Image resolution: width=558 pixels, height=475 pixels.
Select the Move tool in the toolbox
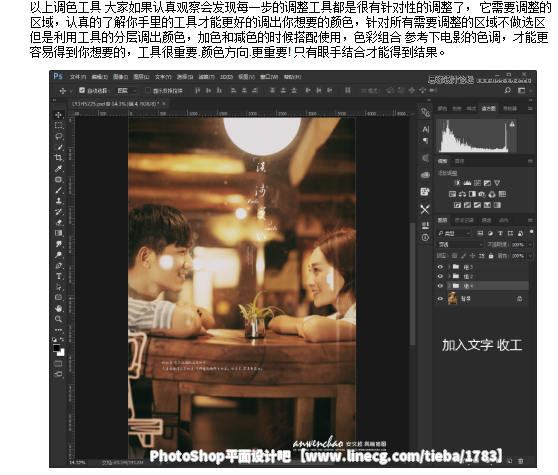[x=59, y=115]
